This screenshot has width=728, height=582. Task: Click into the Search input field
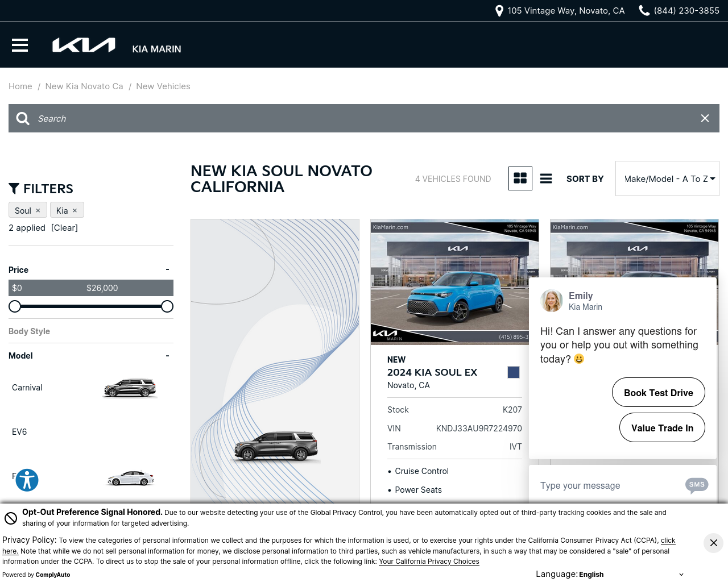(x=364, y=118)
